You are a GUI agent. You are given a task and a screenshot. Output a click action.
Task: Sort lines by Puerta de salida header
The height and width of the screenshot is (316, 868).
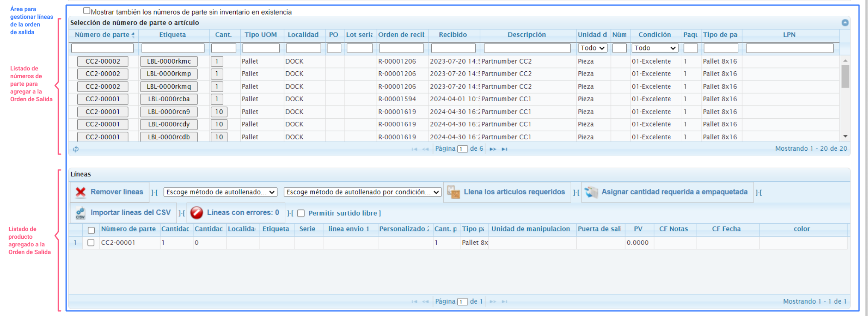[599, 229]
